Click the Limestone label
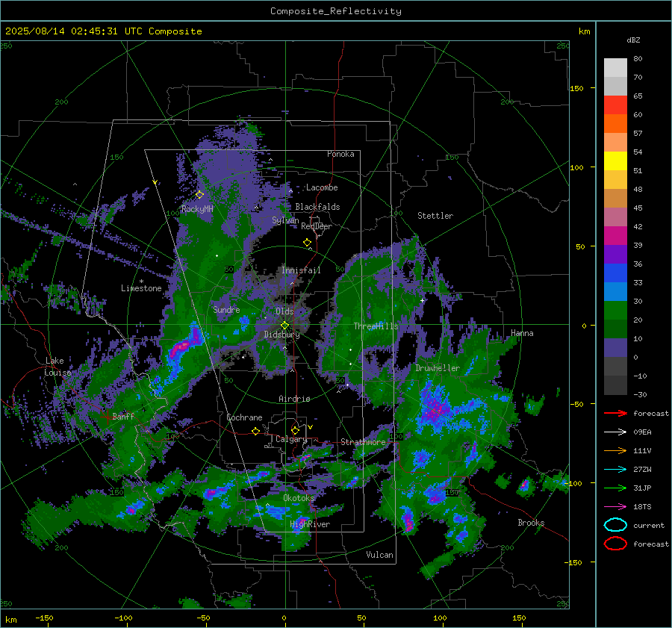Viewport: 672px width, 628px height. coord(141,288)
